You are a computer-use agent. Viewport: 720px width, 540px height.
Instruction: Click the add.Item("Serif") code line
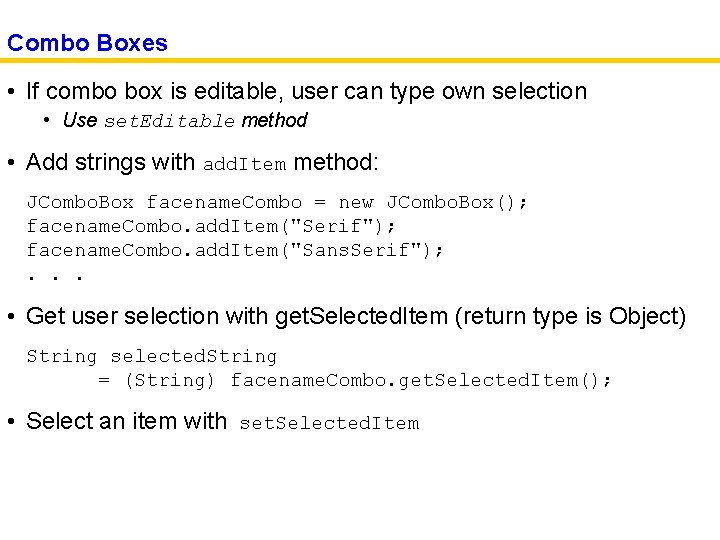click(211, 227)
